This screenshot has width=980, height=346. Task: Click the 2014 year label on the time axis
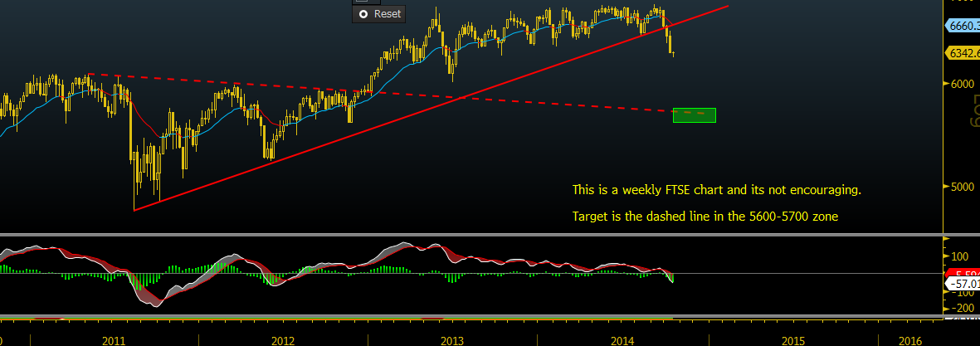click(622, 341)
